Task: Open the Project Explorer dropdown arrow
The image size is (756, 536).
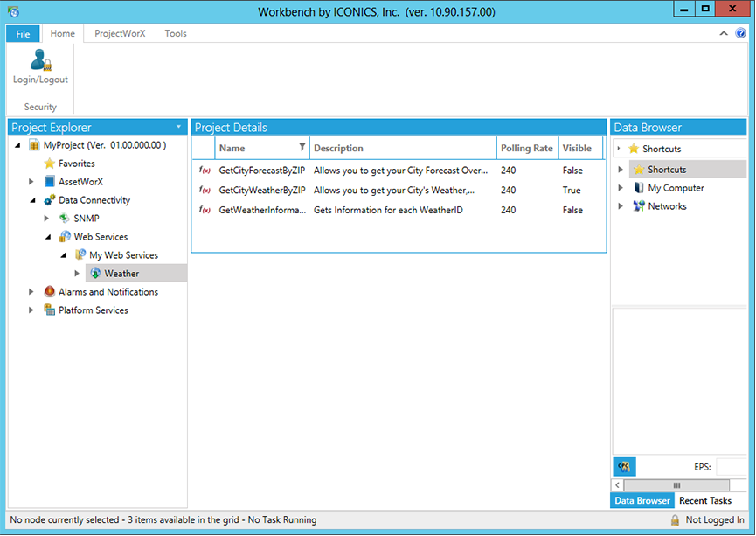Action: [179, 127]
